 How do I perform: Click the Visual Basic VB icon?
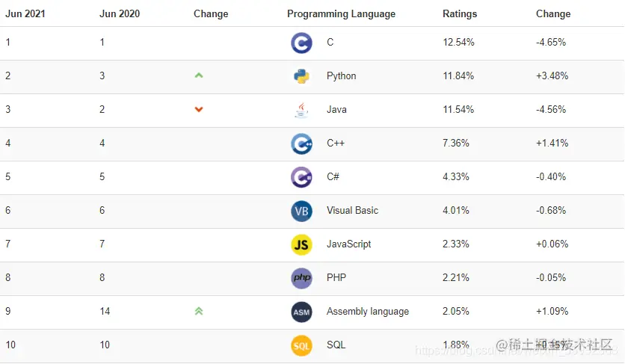point(301,211)
